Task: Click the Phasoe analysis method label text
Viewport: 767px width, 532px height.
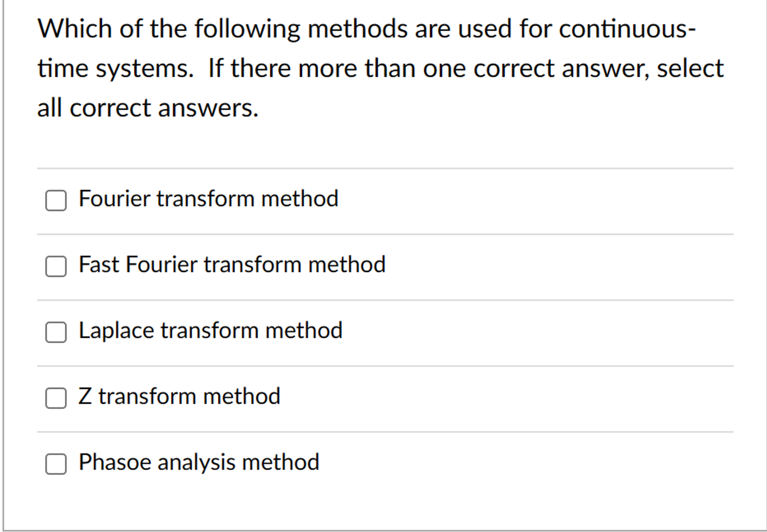Action: [x=199, y=462]
